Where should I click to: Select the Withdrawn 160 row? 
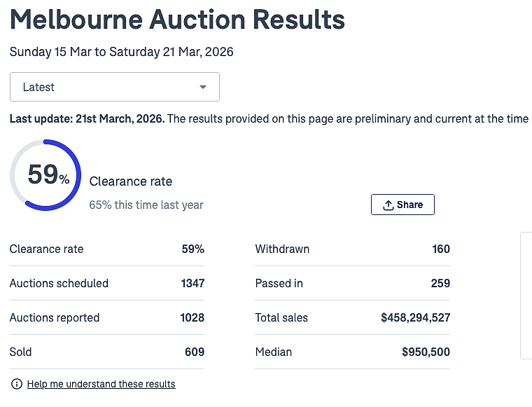coord(353,249)
